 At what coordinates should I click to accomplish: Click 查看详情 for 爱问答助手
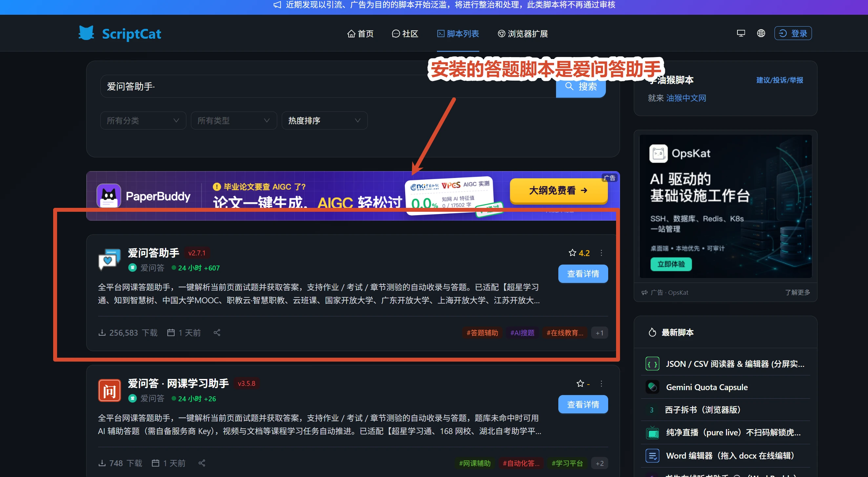pyautogui.click(x=583, y=274)
